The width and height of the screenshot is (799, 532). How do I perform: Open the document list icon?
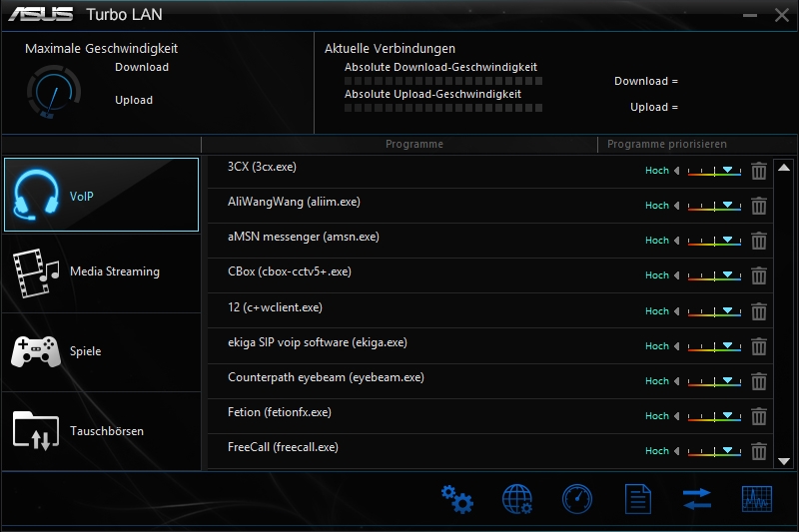coord(638,499)
